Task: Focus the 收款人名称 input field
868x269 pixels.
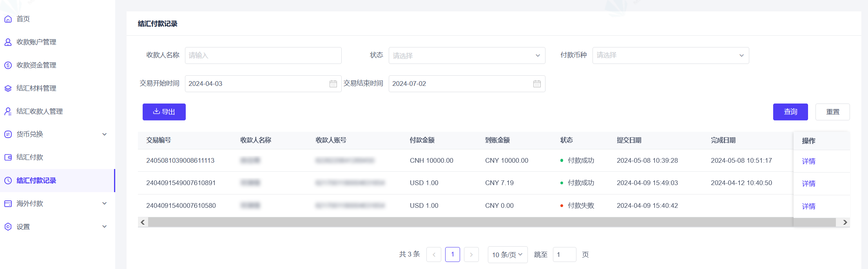Action: pos(263,56)
